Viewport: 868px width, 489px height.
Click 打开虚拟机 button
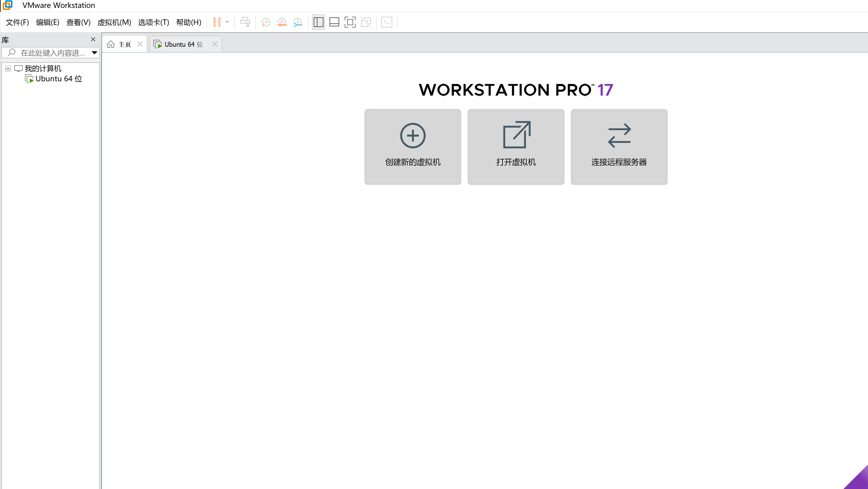coord(515,147)
